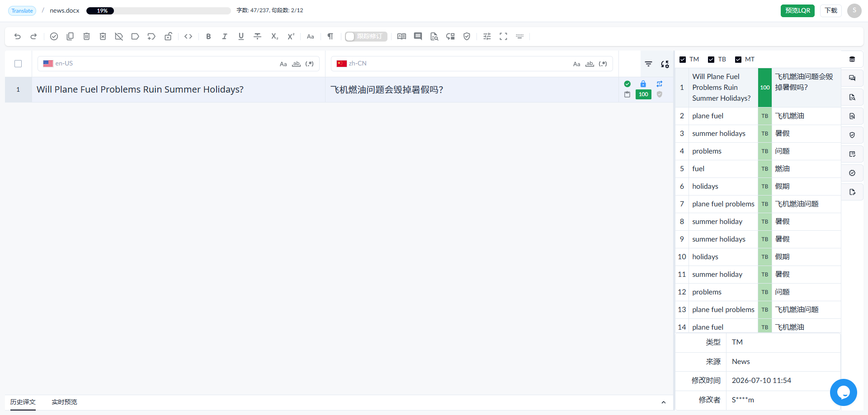
Task: Open the change case Aa toolbar option
Action: click(x=311, y=37)
